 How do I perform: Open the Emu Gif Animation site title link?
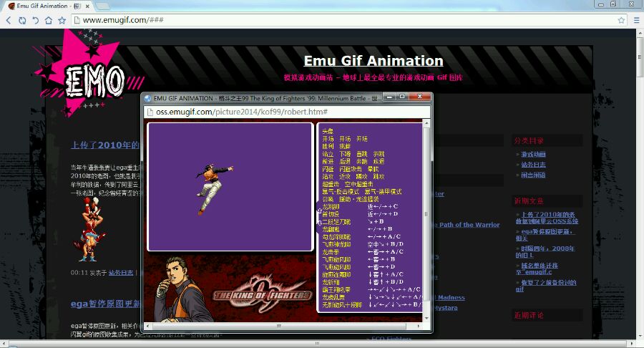click(374, 61)
